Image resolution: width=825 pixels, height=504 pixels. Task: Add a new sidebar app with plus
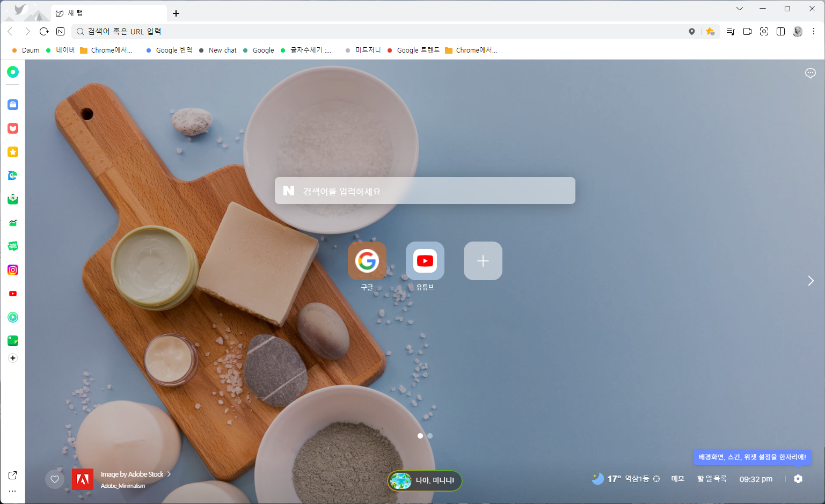(x=13, y=358)
